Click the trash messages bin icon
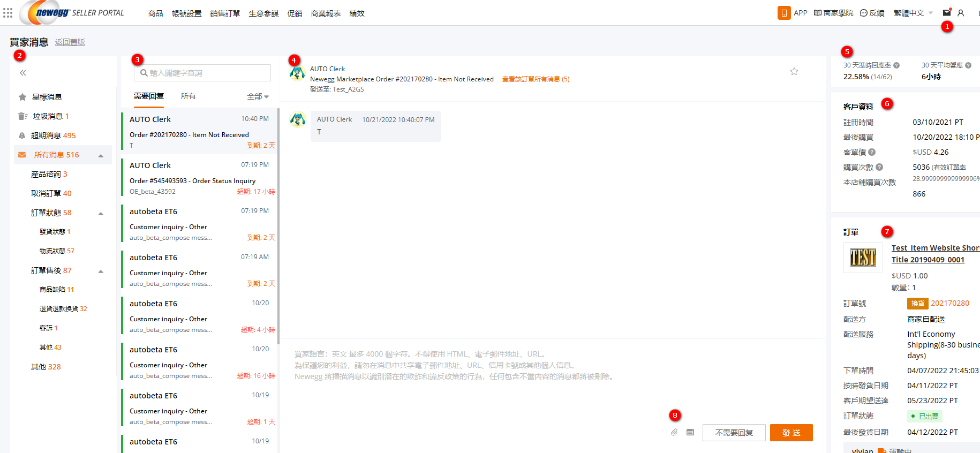 [x=22, y=116]
